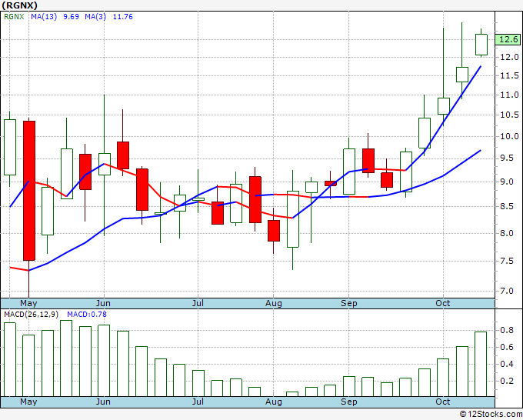
Task: Select Jul on the price chart timeline
Action: [198, 303]
